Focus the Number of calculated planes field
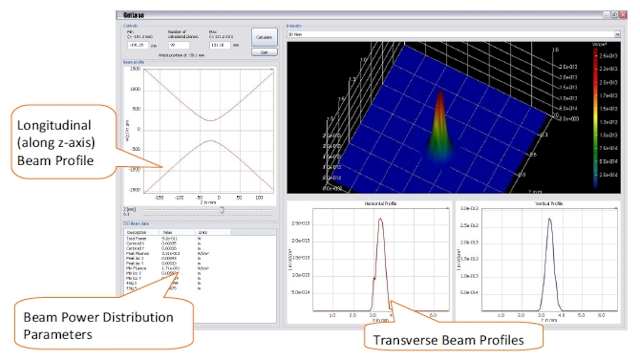 tap(179, 45)
